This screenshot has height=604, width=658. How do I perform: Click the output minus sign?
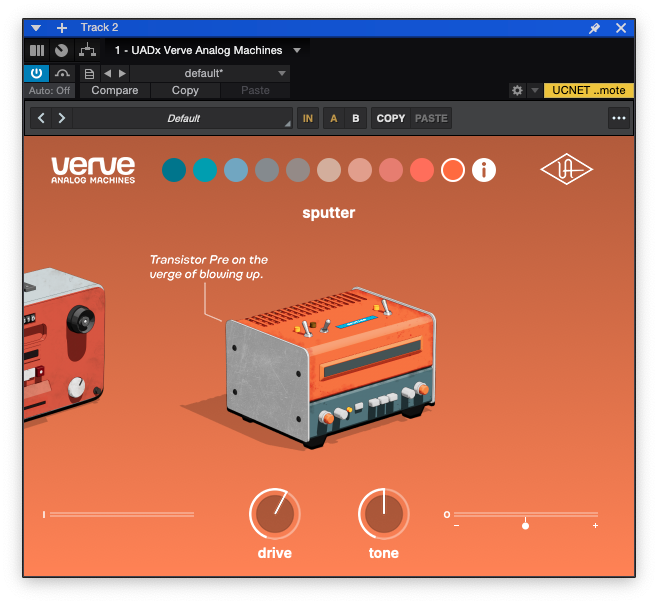[x=457, y=526]
